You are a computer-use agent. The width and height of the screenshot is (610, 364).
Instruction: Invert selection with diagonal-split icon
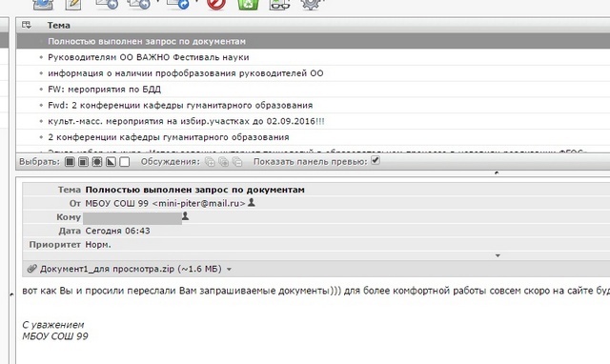click(x=111, y=161)
